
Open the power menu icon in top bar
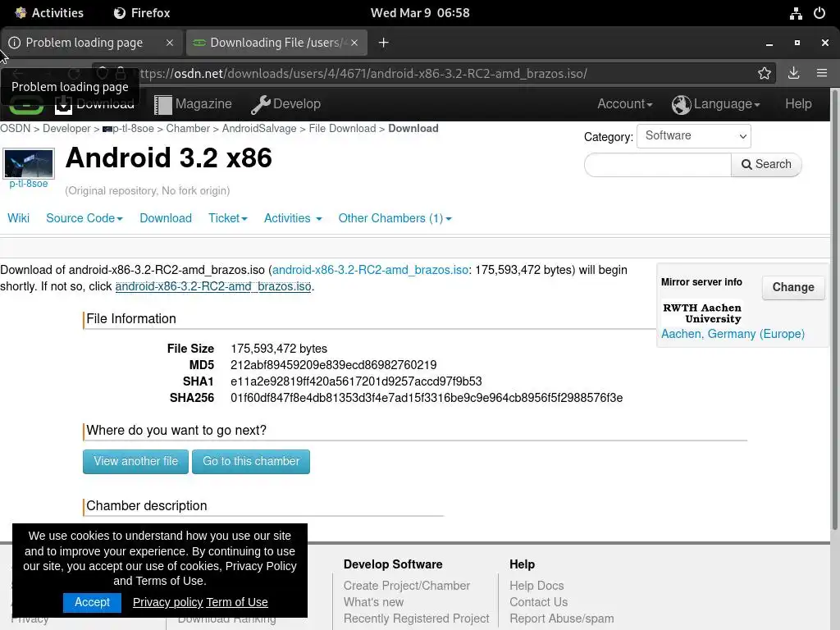pyautogui.click(x=819, y=13)
